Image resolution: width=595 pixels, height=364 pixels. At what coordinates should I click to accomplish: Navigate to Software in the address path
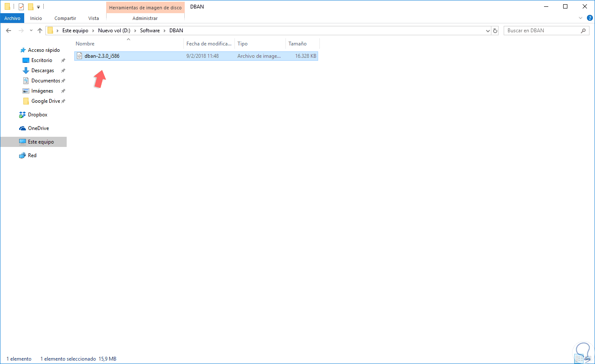coord(150,31)
